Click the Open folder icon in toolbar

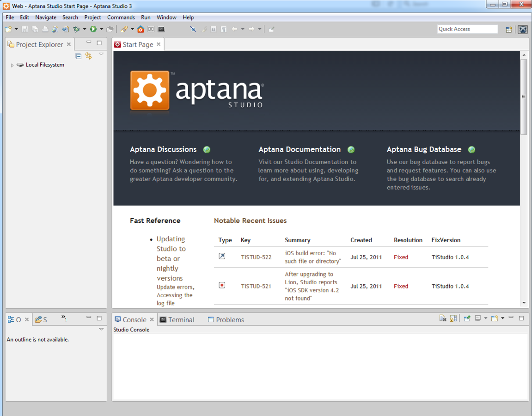(x=110, y=29)
